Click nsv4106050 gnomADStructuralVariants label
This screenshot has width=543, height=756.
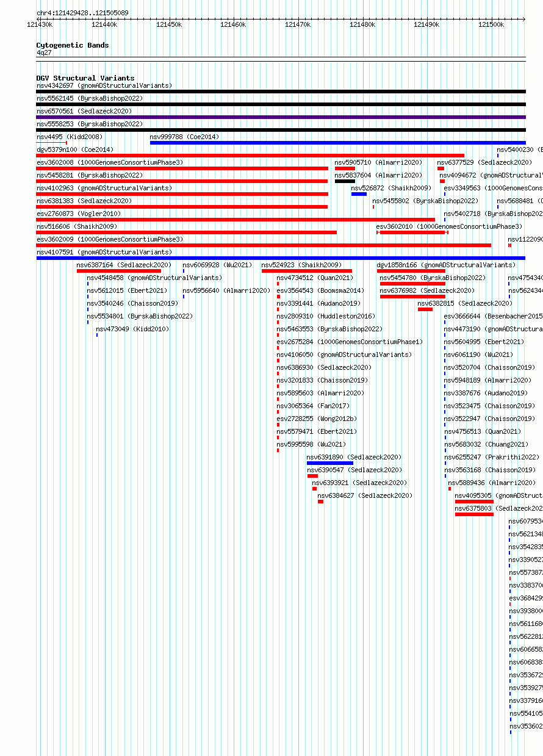coord(344,355)
